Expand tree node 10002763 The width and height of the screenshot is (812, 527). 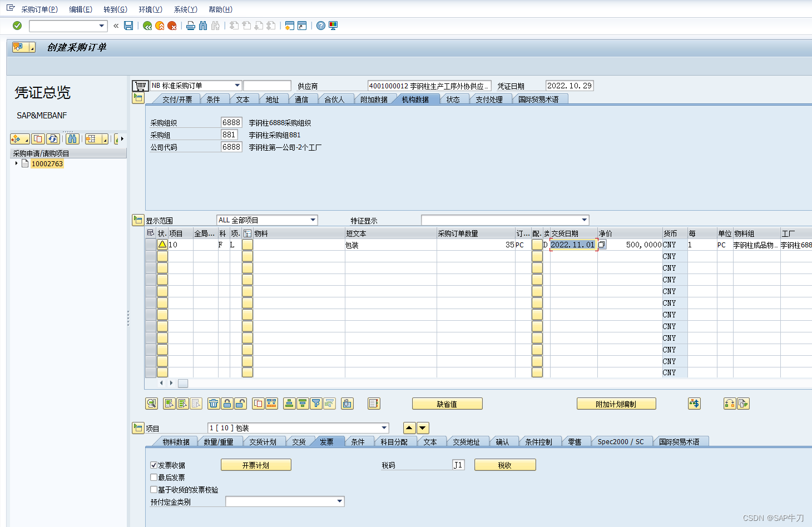(16, 163)
